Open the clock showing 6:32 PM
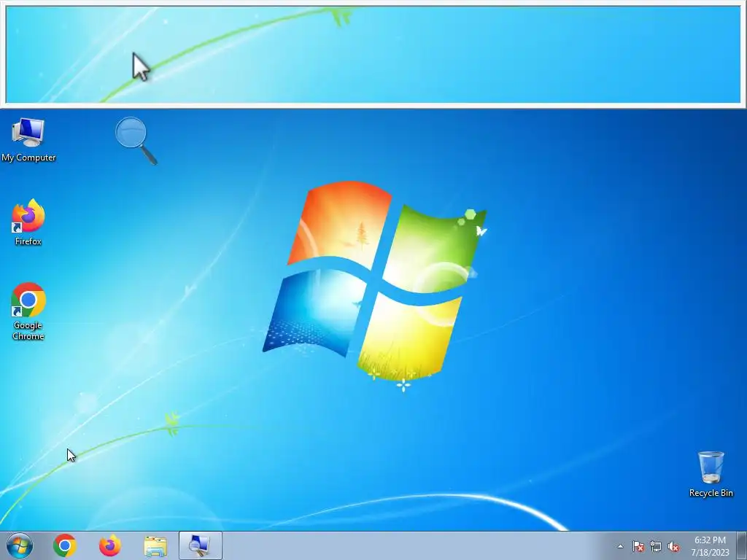The image size is (747, 560). tap(710, 546)
